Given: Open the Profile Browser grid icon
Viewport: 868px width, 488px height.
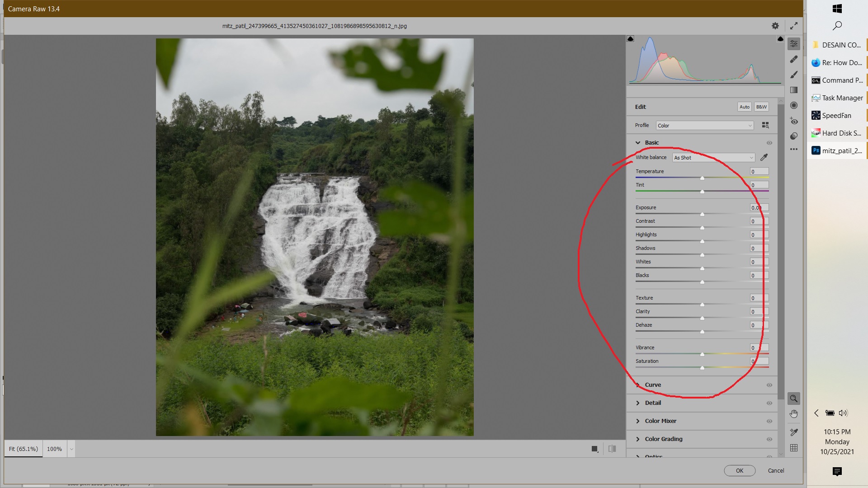Looking at the screenshot, I should (x=765, y=125).
